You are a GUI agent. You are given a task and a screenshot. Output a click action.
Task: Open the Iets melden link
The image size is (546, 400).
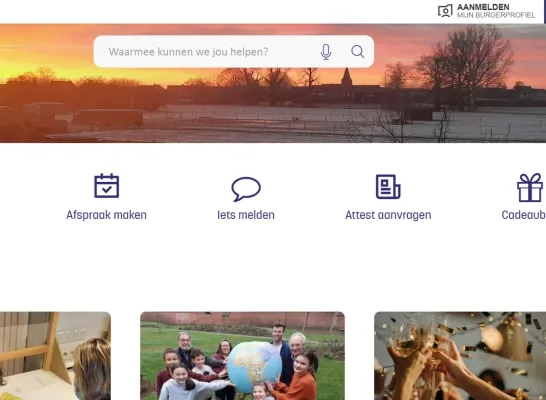(246, 215)
